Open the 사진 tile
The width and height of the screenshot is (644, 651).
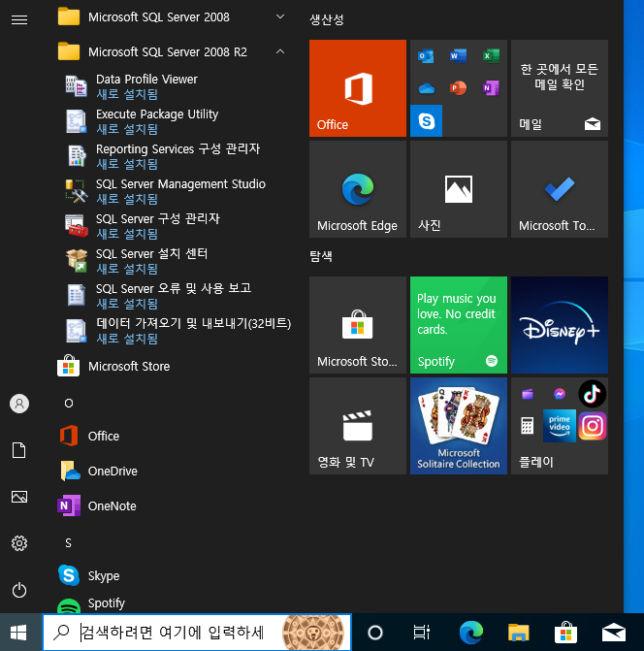pos(459,189)
